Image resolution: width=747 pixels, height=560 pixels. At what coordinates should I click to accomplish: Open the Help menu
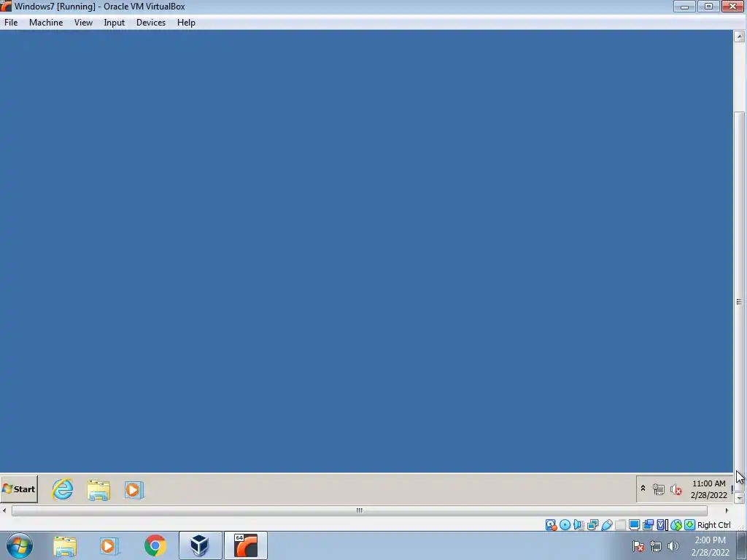(186, 23)
